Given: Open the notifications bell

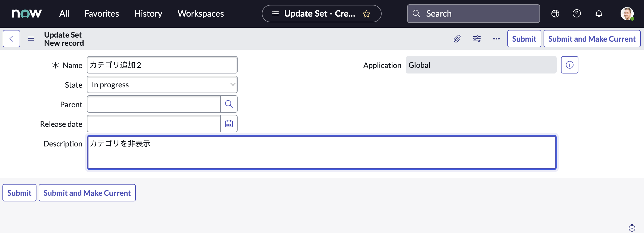Looking at the screenshot, I should pos(599,13).
